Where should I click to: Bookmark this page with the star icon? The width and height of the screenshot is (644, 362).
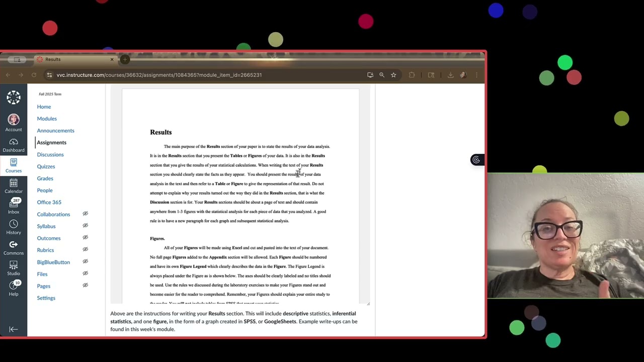tap(393, 75)
